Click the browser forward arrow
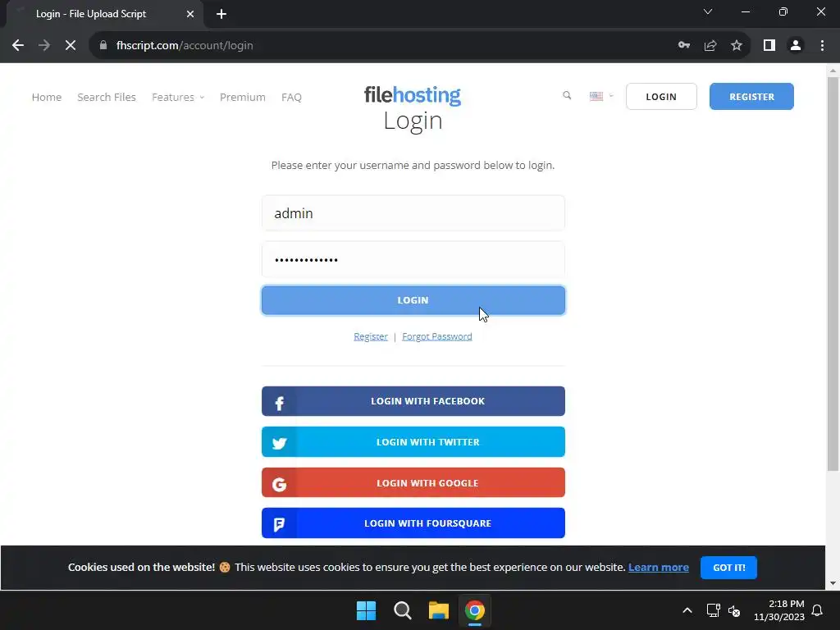 pos(44,46)
